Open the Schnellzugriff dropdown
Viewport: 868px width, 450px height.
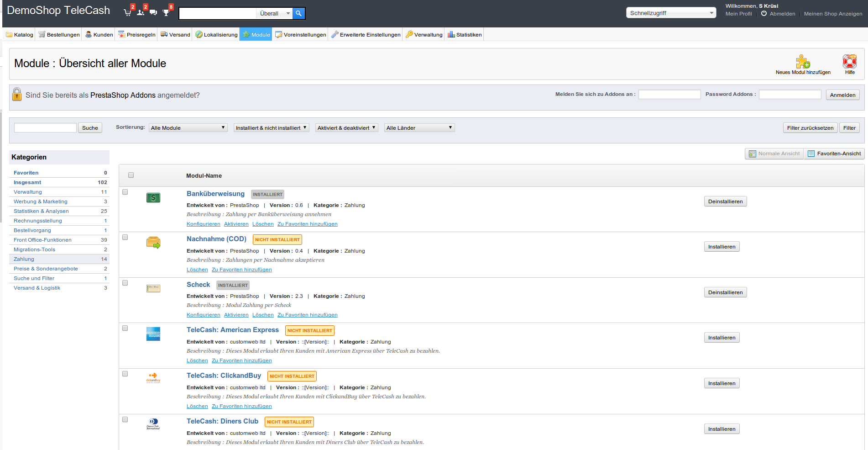click(x=671, y=13)
